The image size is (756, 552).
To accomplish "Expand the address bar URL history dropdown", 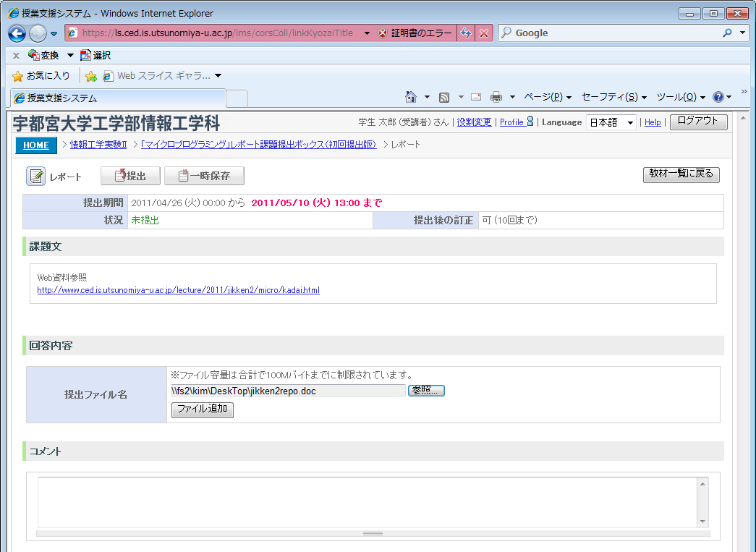I will (x=367, y=33).
